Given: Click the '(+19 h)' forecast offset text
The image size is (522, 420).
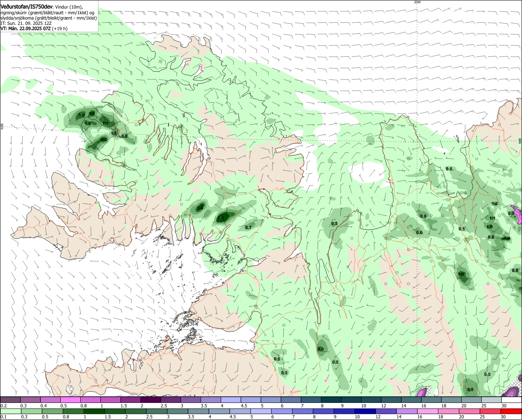Looking at the screenshot, I should point(60,29).
